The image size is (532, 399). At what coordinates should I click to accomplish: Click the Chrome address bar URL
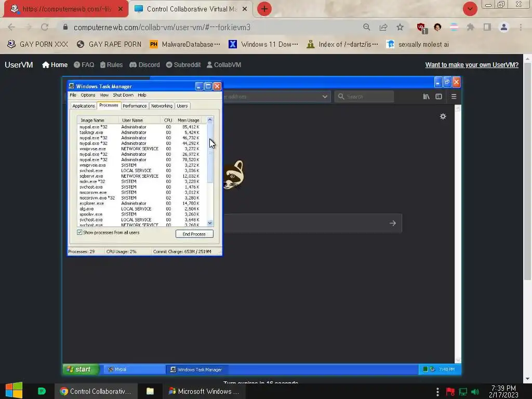tap(162, 27)
